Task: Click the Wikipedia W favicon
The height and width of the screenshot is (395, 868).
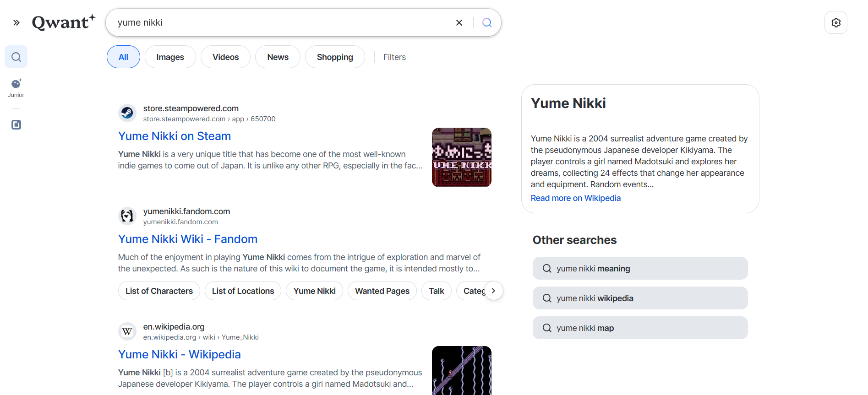Action: click(x=127, y=331)
